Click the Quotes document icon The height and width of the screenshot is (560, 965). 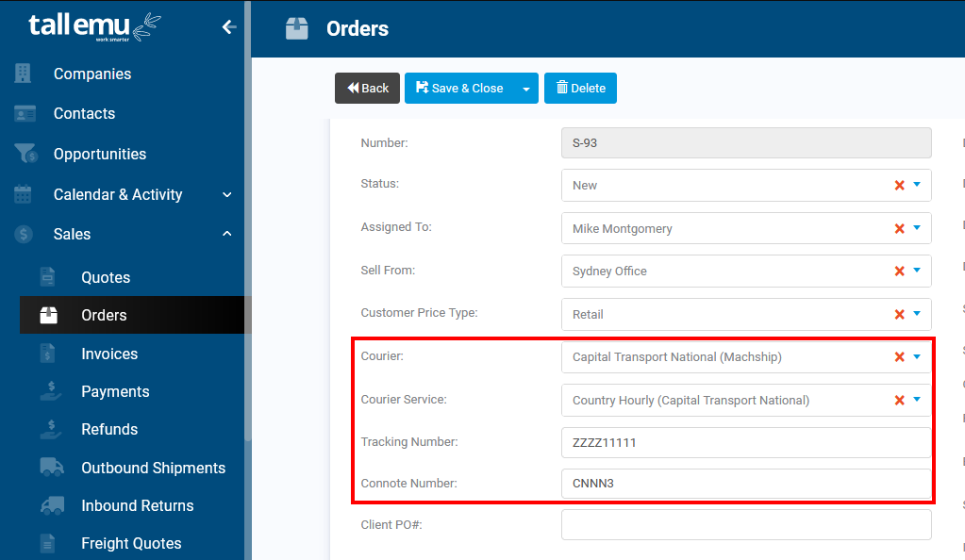47,277
